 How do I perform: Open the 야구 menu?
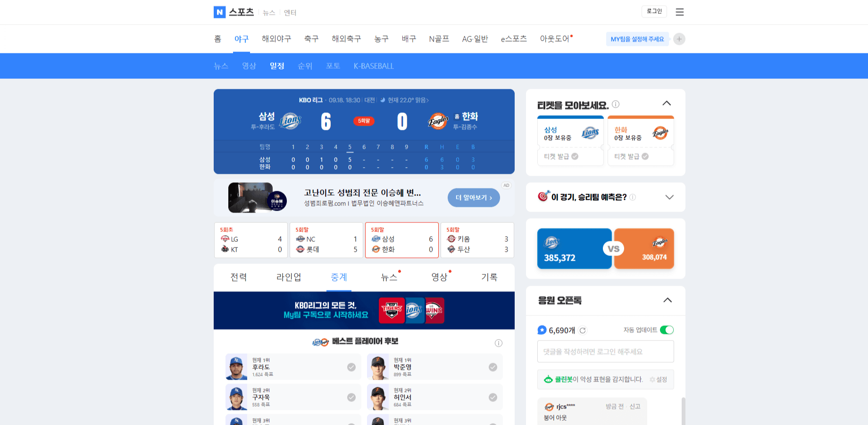tap(242, 39)
